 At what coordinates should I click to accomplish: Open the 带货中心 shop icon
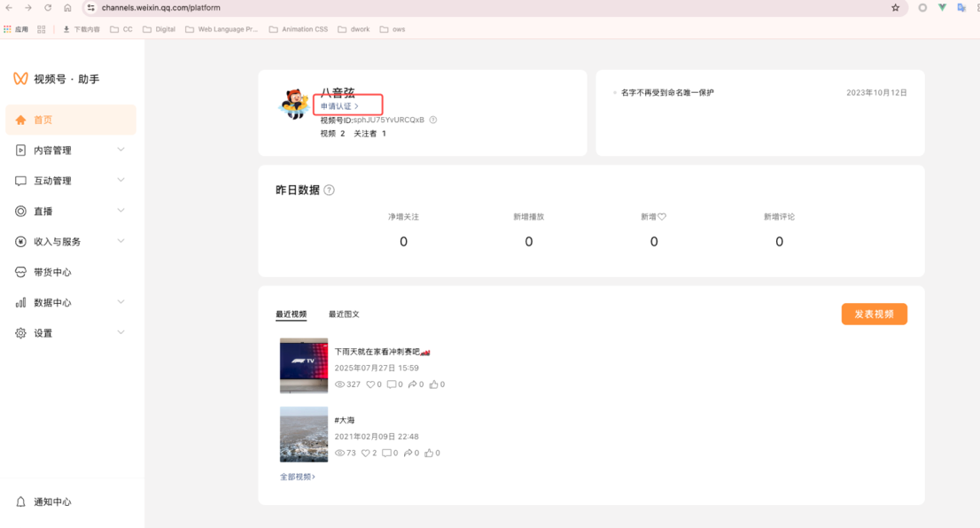20,272
